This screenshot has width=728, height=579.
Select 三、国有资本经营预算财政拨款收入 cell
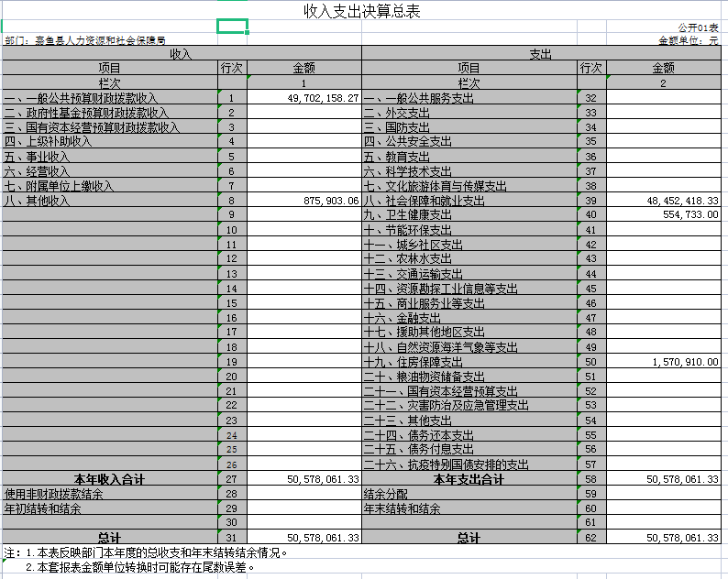coord(110,126)
